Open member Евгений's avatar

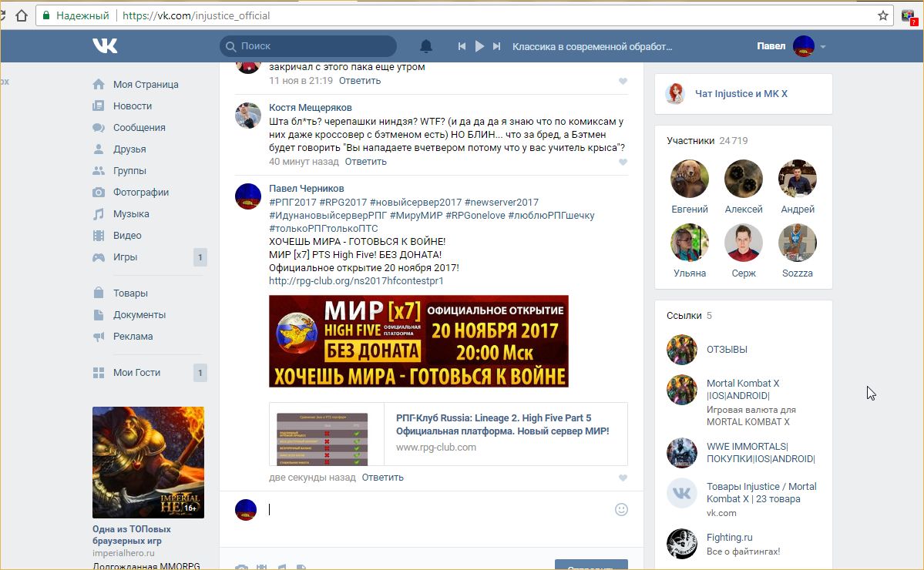[x=690, y=179]
